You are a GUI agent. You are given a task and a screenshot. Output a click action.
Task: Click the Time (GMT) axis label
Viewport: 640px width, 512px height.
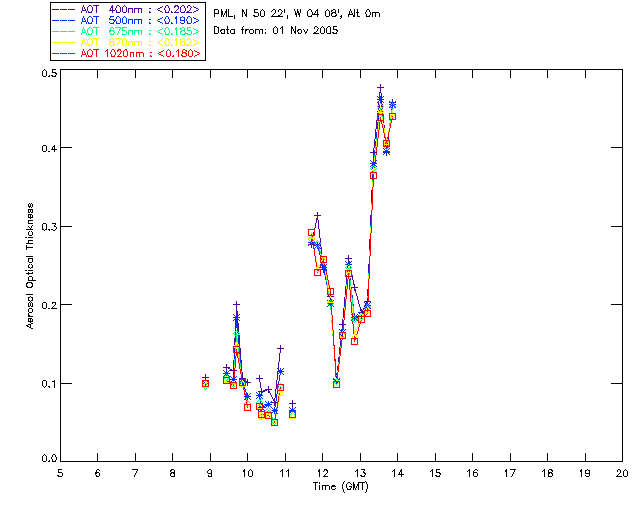[x=341, y=487]
